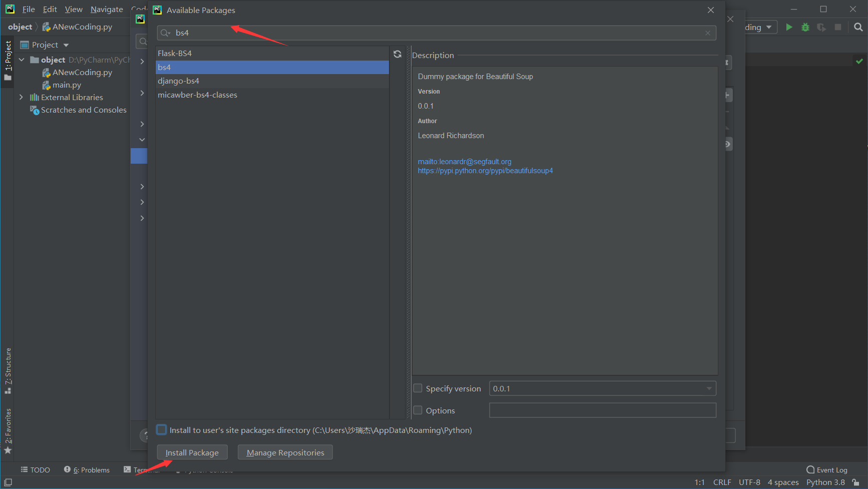Open the Terminal tool window
The height and width of the screenshot is (489, 868).
pyautogui.click(x=142, y=470)
